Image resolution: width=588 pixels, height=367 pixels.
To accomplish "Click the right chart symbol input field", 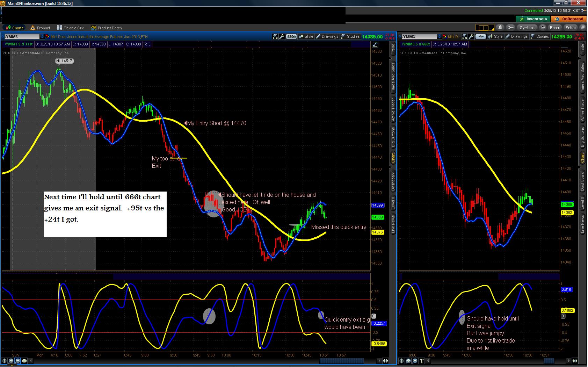I will click(x=419, y=37).
